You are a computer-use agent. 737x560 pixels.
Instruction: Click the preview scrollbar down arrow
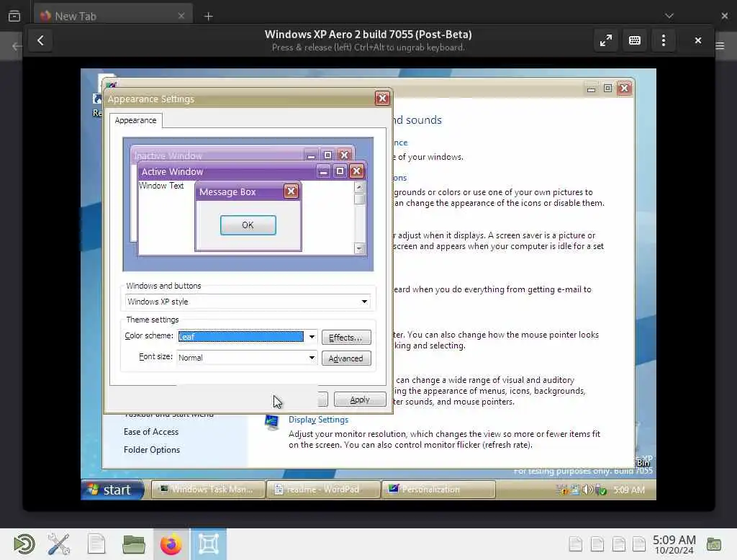pyautogui.click(x=359, y=248)
